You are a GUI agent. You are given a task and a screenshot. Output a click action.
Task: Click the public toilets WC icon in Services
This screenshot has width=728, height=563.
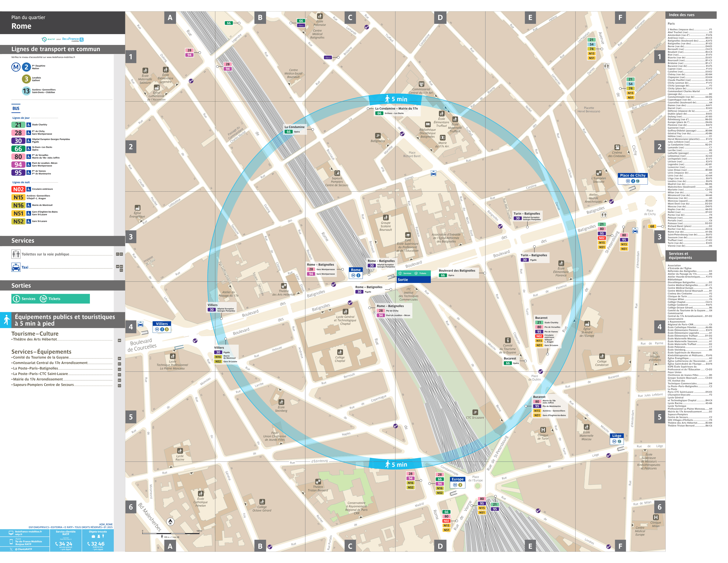pyautogui.click(x=16, y=254)
